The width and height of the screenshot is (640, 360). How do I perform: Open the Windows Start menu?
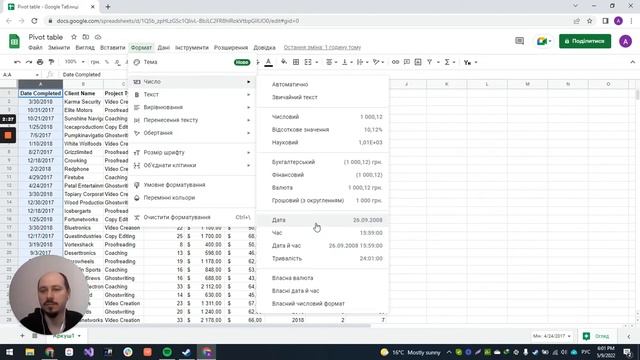click(x=9, y=352)
